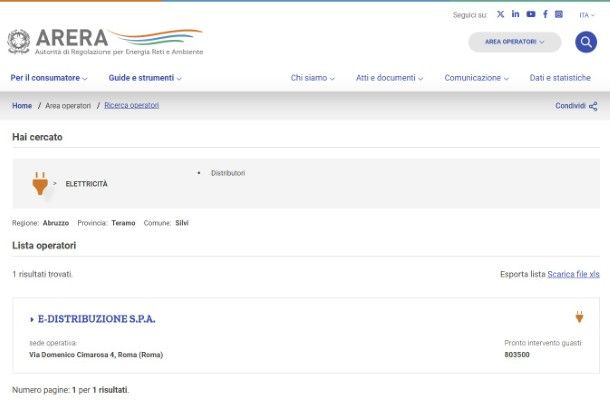This screenshot has height=401, width=610.
Task: Click the Italian Republic emblem icon
Action: tap(18, 42)
